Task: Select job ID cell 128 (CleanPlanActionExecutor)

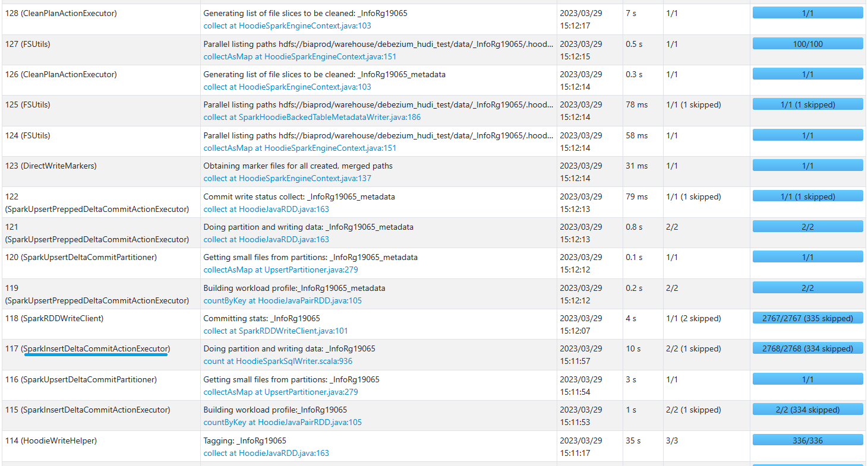Action: (101, 19)
